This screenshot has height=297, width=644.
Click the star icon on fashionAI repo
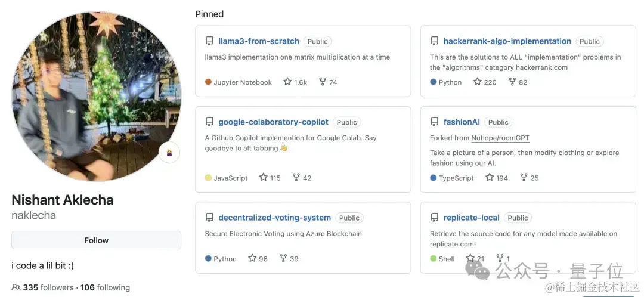pos(490,177)
